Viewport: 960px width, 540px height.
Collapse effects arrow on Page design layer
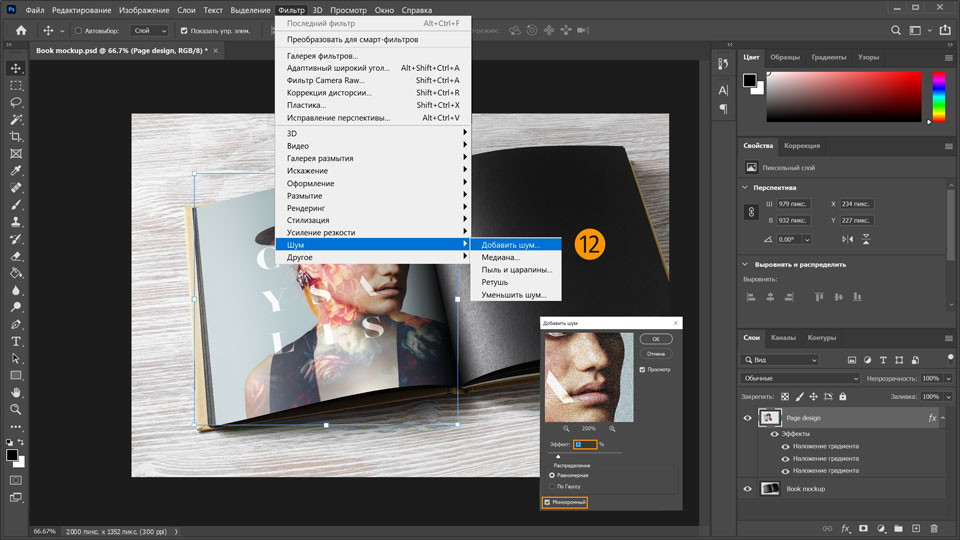[x=943, y=418]
